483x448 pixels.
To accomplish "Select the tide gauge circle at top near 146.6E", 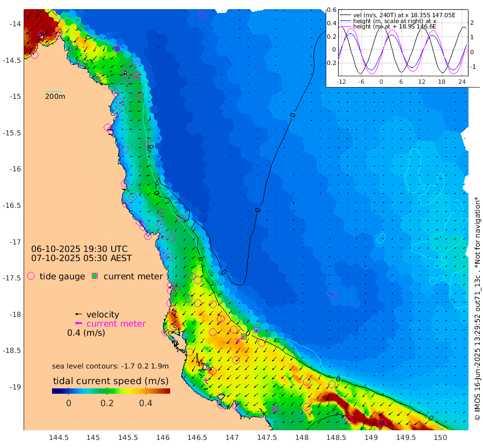I will [x=202, y=15].
